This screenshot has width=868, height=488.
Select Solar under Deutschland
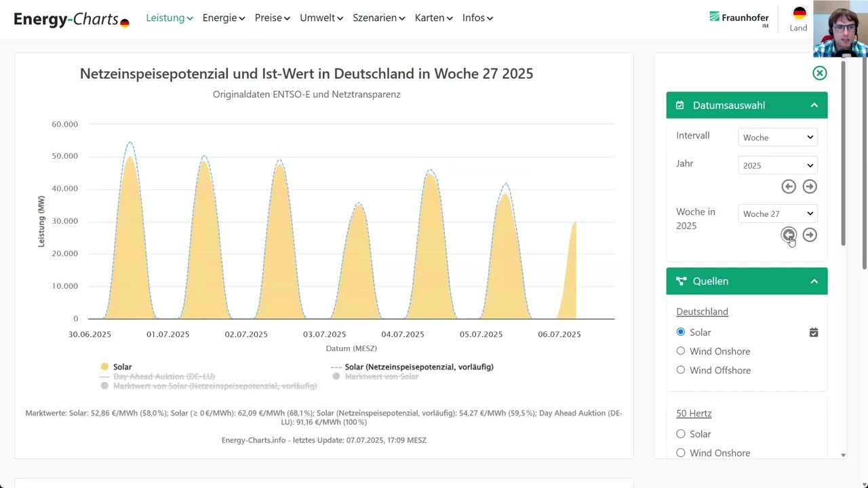(x=681, y=332)
